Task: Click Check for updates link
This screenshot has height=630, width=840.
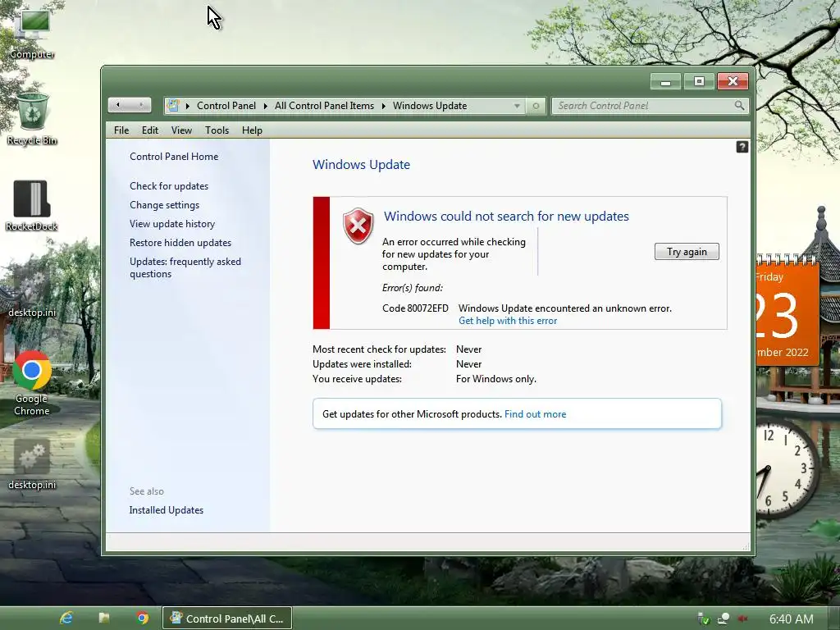Action: tap(169, 186)
